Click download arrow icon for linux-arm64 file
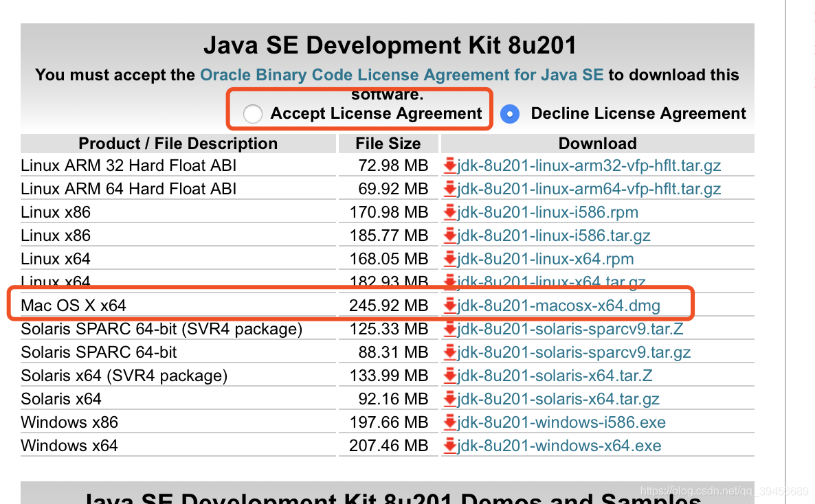 pos(450,189)
